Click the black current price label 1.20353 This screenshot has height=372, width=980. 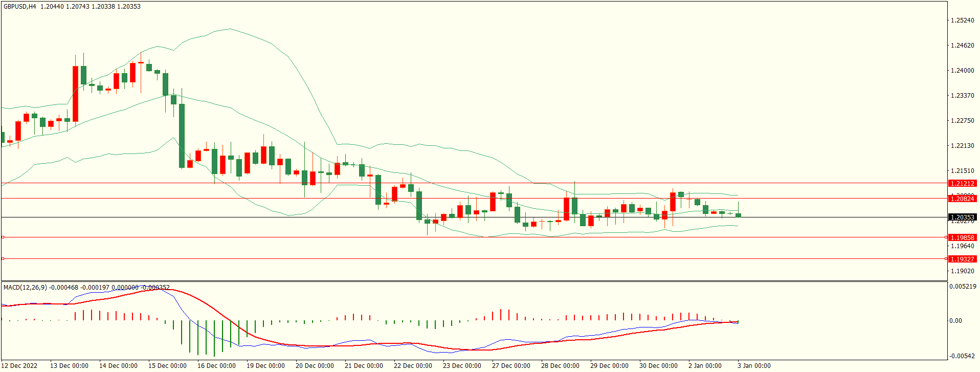coord(962,217)
